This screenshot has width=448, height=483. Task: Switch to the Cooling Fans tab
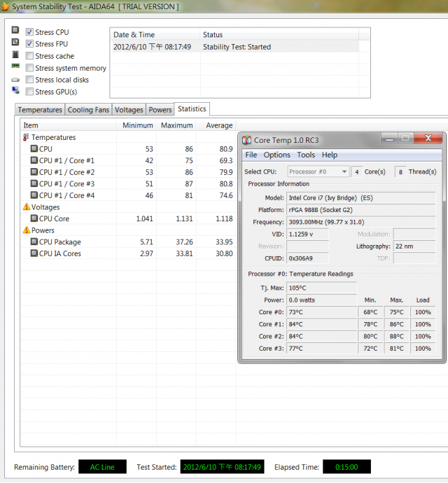click(x=88, y=110)
